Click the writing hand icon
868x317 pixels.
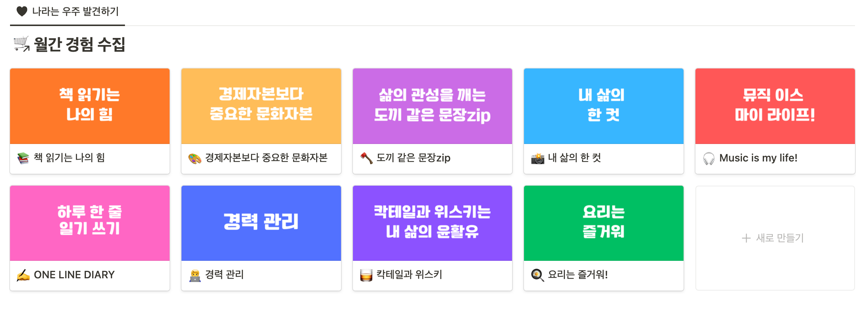click(23, 275)
